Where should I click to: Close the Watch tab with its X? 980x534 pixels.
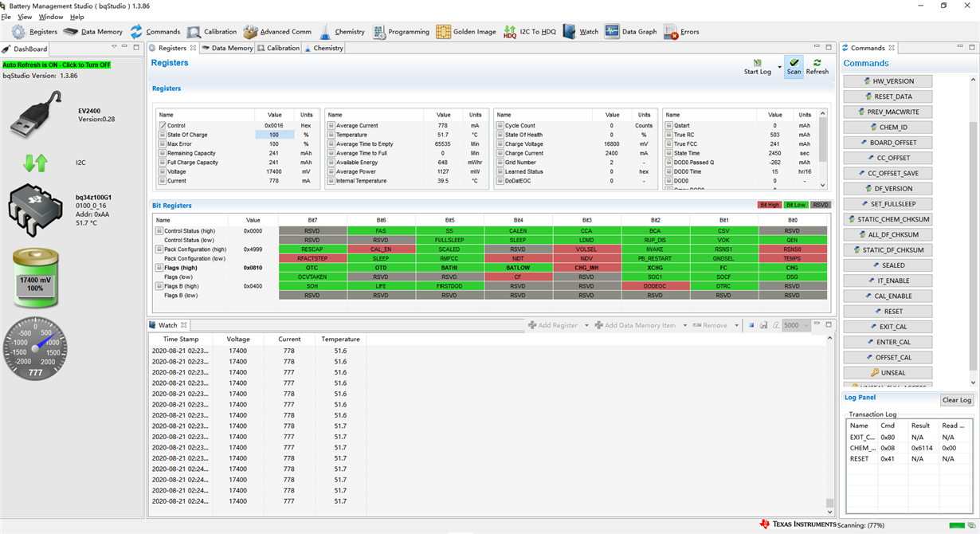[183, 325]
